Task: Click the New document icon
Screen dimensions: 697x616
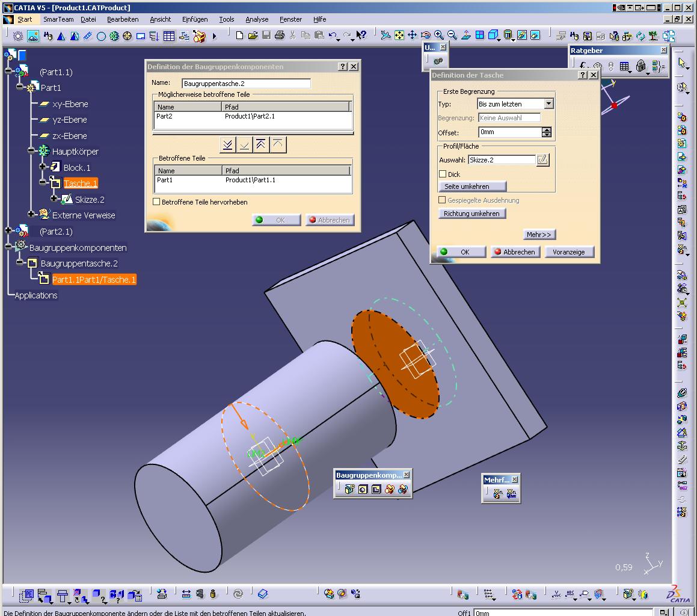Action: [x=239, y=35]
